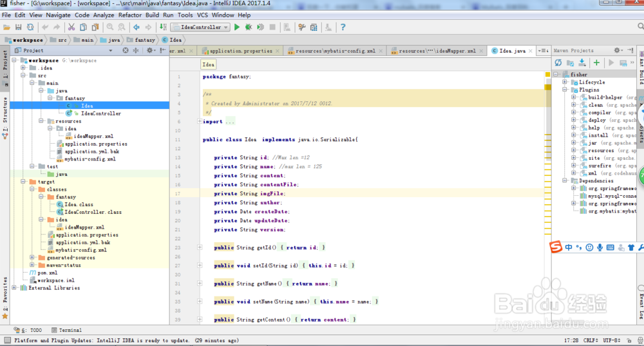
Task: Click the yellow inspection indicator above error stripe
Action: coord(547,74)
